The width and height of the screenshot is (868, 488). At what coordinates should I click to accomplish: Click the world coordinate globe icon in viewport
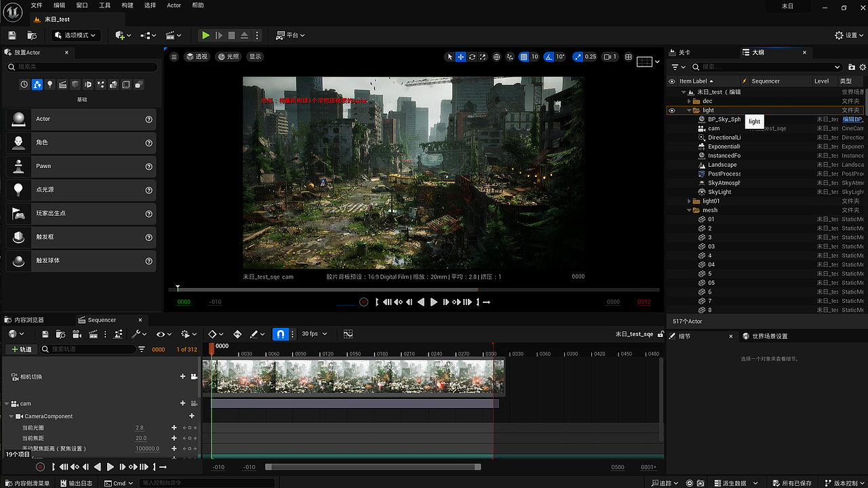click(497, 57)
